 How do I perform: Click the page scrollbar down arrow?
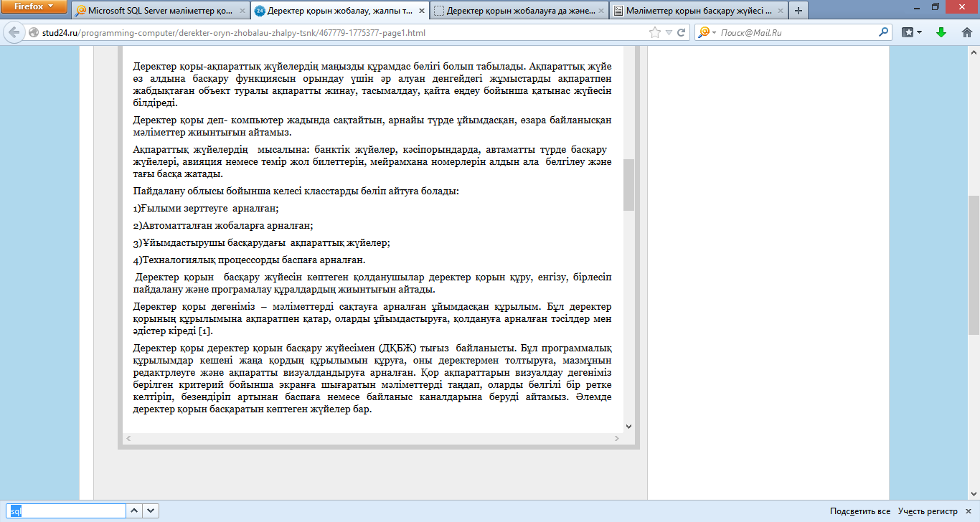(x=974, y=494)
